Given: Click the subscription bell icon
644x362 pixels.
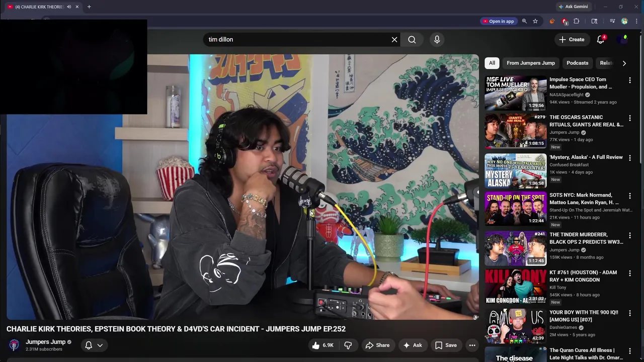Looking at the screenshot, I should (x=89, y=345).
